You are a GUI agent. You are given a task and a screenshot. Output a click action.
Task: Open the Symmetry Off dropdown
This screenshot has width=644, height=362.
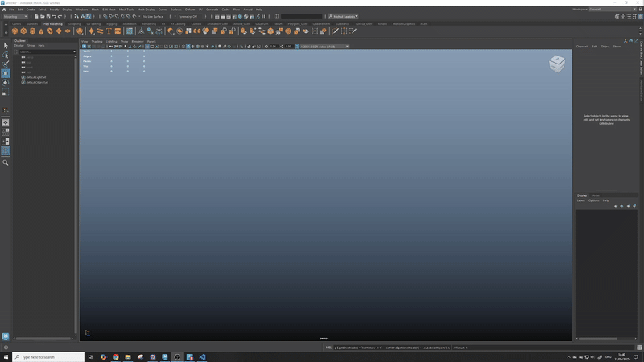click(x=189, y=16)
